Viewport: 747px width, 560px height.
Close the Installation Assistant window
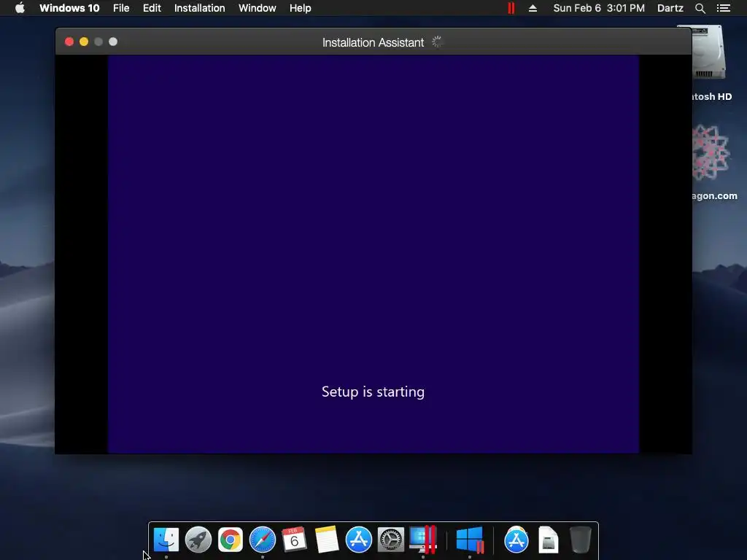(x=69, y=42)
